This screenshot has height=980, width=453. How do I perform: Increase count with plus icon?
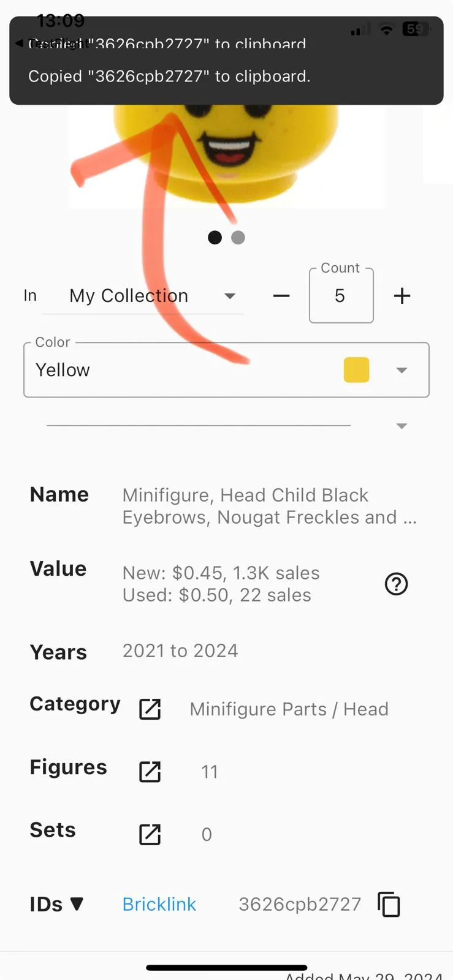[402, 296]
